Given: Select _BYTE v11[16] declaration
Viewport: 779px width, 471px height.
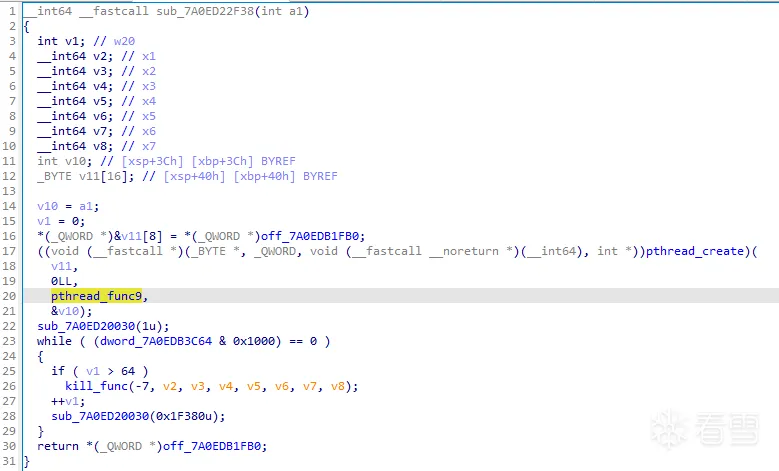Looking at the screenshot, I should [85, 176].
